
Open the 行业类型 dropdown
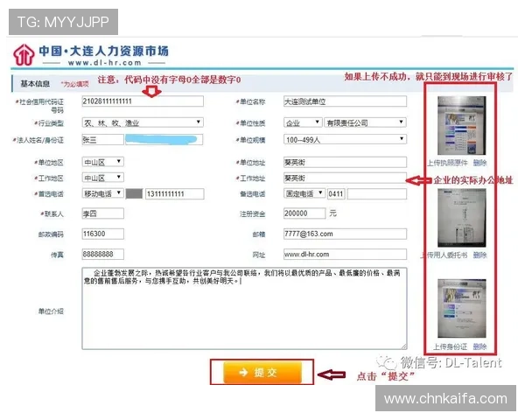143,122
